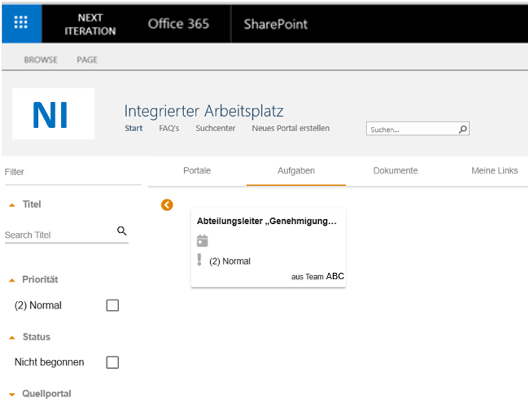Screen dimensions: 528x420
Task: Click the Search Titel magnifier icon
Action: (x=122, y=231)
